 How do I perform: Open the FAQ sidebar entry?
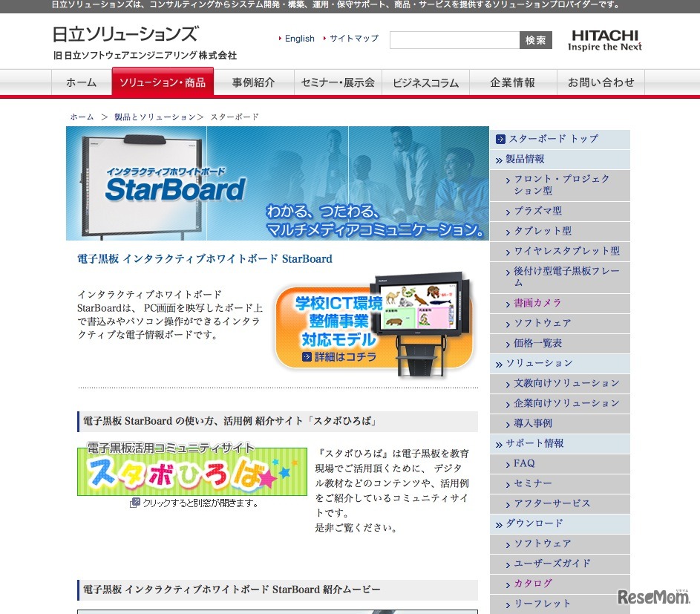tap(523, 463)
